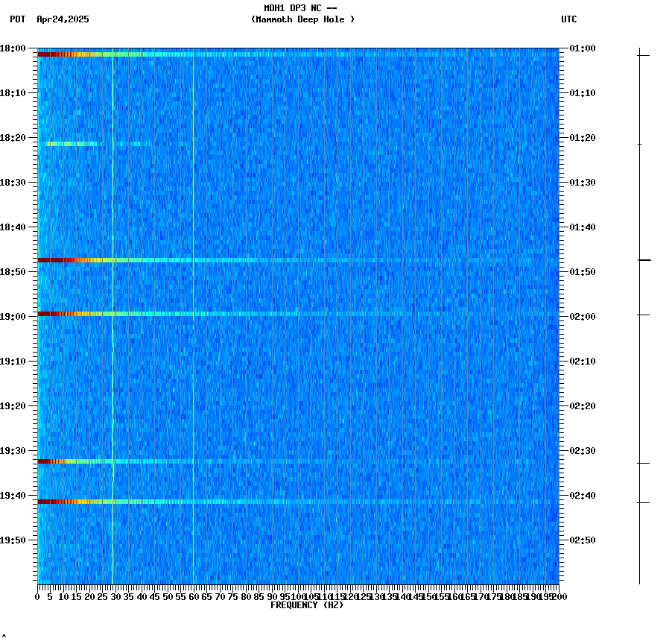Select the event line at 19:32
The width and height of the screenshot is (672, 644).
(149, 462)
